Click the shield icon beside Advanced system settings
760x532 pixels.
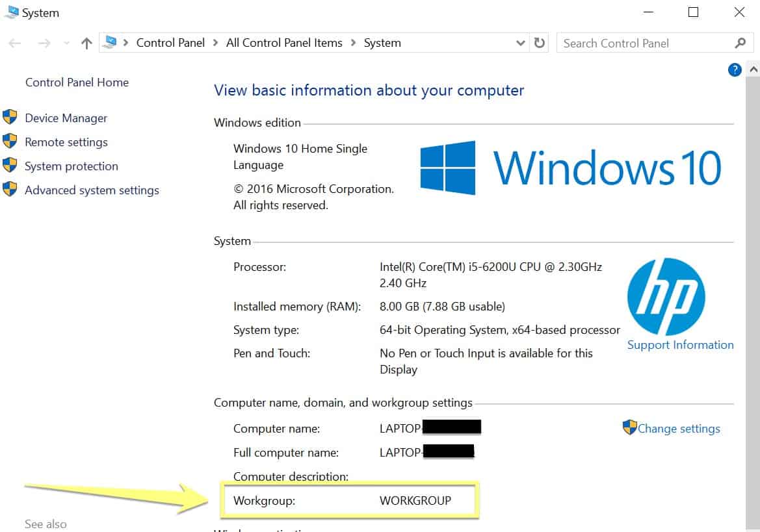coord(10,189)
